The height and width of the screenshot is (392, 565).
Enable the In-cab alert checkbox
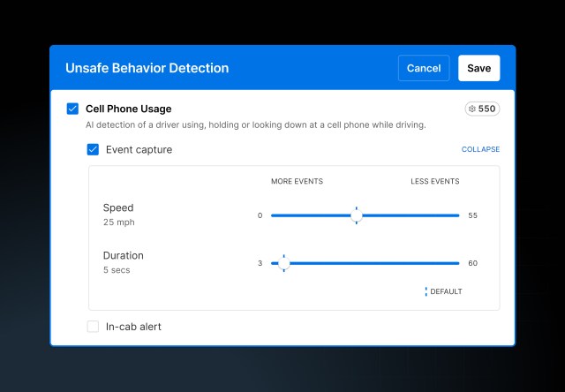(x=93, y=327)
